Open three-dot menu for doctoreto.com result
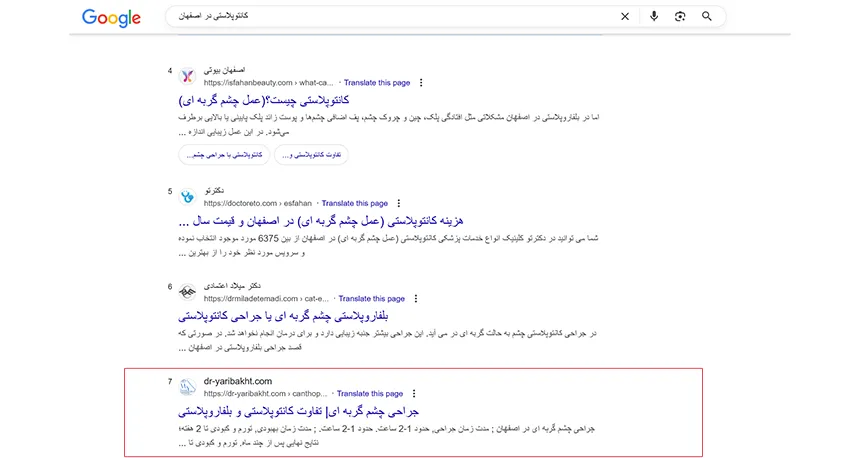Viewport: 860px width, 458px height. (399, 202)
